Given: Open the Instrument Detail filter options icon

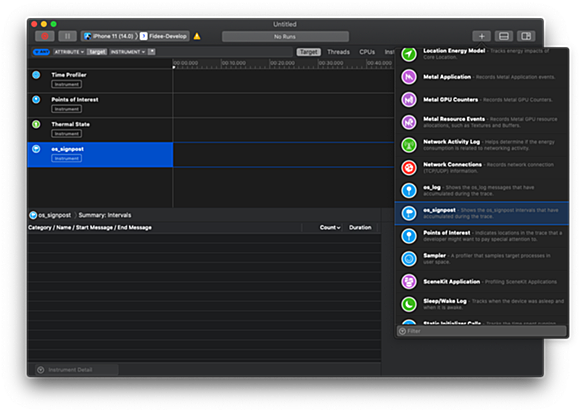Looking at the screenshot, I should click(41, 370).
